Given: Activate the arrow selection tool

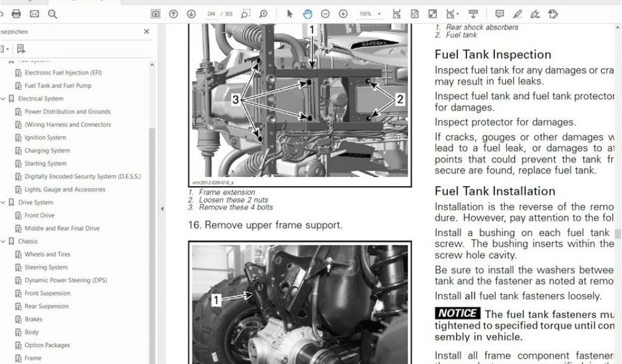Looking at the screenshot, I should pos(290,14).
